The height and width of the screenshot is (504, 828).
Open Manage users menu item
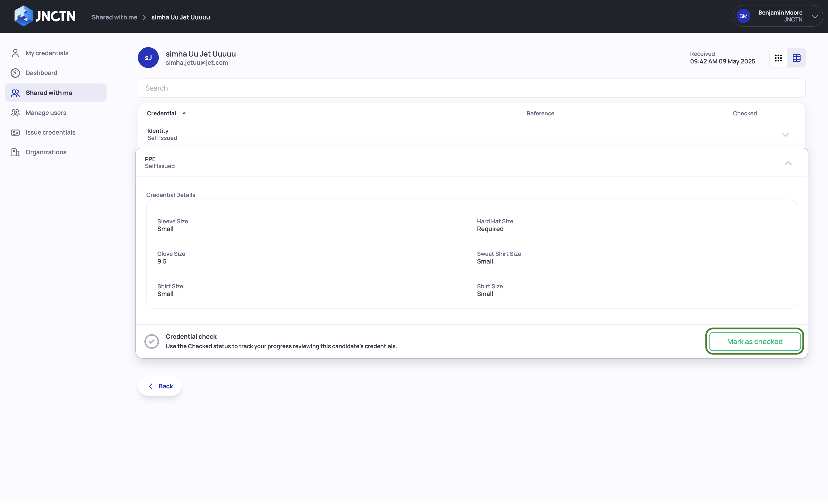[x=46, y=113]
